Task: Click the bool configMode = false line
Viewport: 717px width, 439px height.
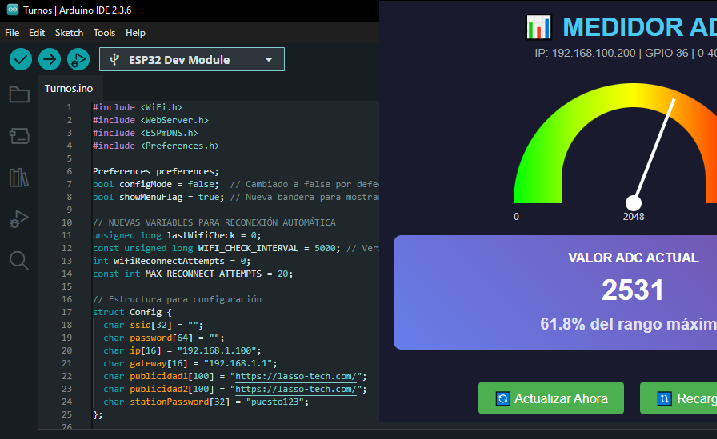Action: (x=236, y=184)
